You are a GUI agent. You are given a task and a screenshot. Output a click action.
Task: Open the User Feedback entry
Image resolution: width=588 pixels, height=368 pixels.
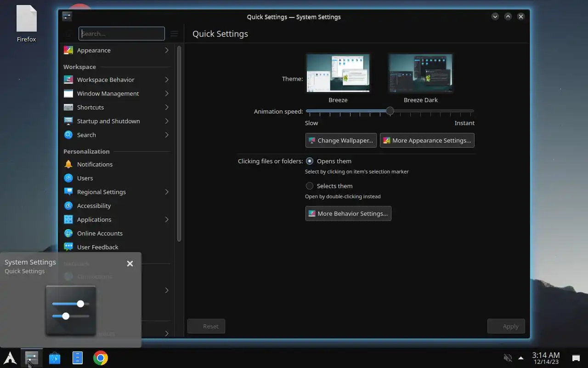point(117,247)
